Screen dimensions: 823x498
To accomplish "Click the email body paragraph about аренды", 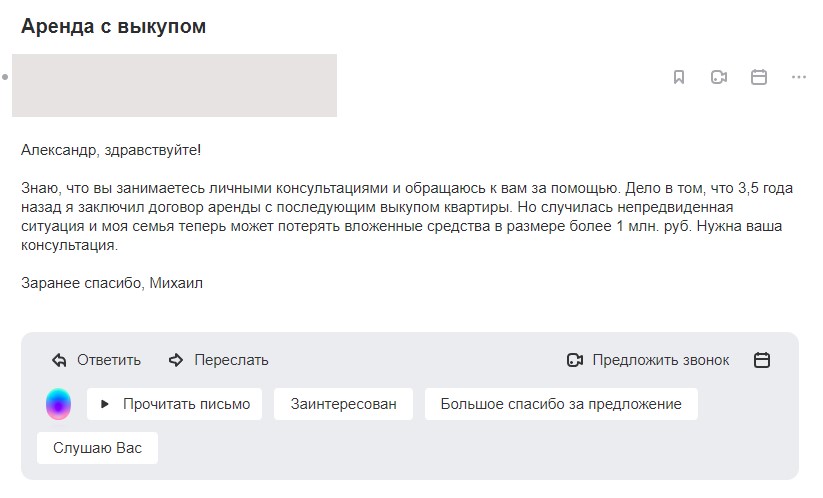I will point(407,217).
